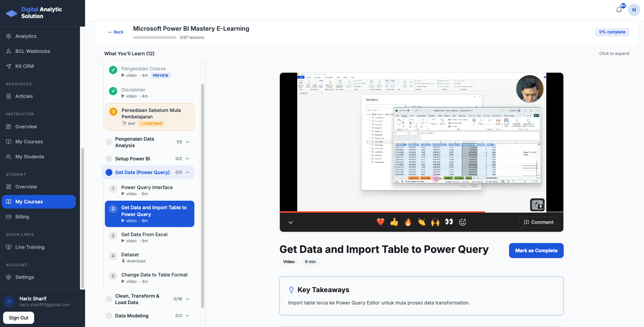Click the Clean, Transform & Load status circle
This screenshot has width=644, height=327.
109,299
